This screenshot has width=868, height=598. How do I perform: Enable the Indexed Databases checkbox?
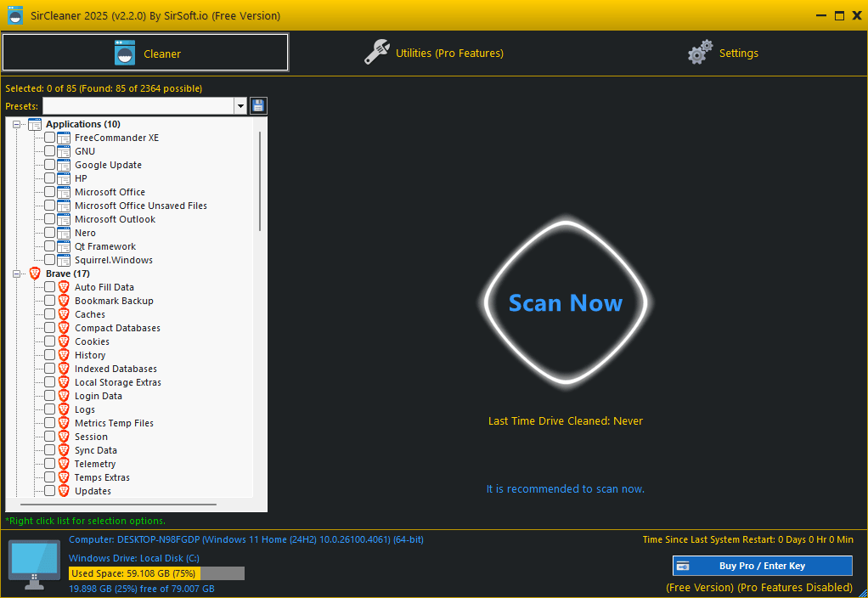point(50,368)
